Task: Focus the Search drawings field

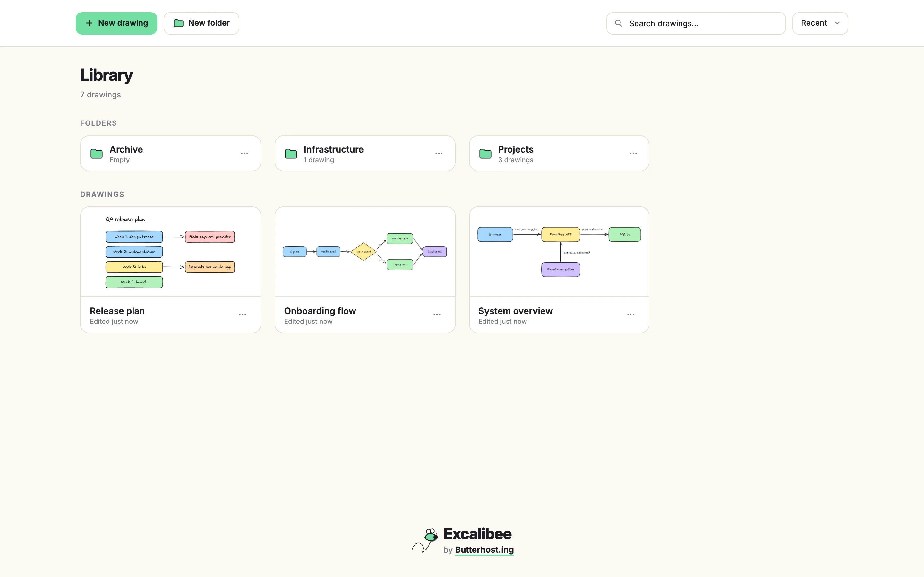Action: [x=696, y=23]
